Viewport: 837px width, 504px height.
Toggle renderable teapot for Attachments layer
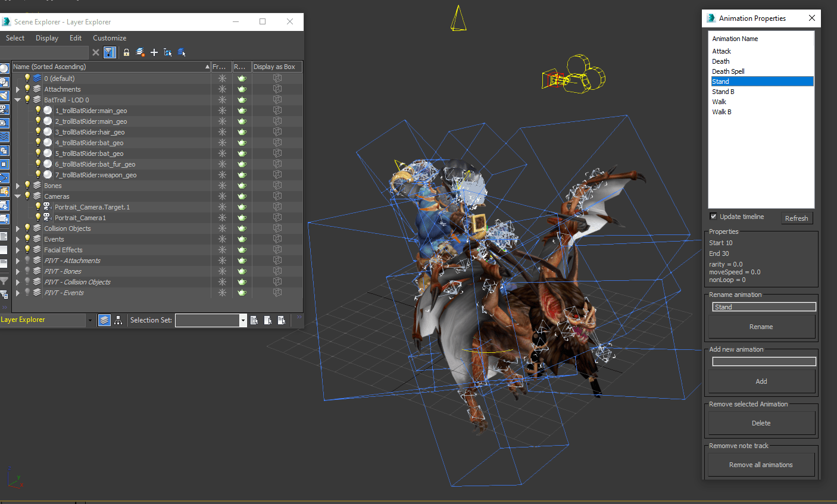click(242, 89)
